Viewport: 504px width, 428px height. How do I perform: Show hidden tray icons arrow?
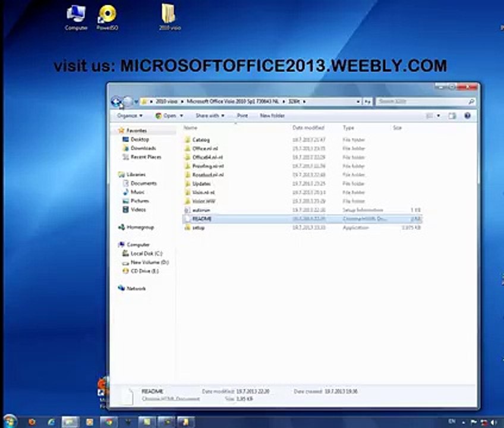click(x=464, y=423)
